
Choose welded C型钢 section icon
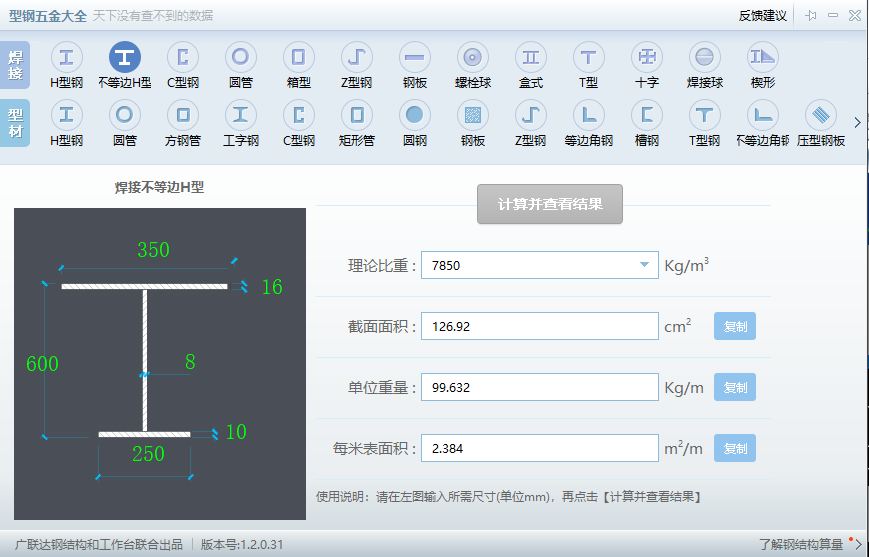click(182, 57)
